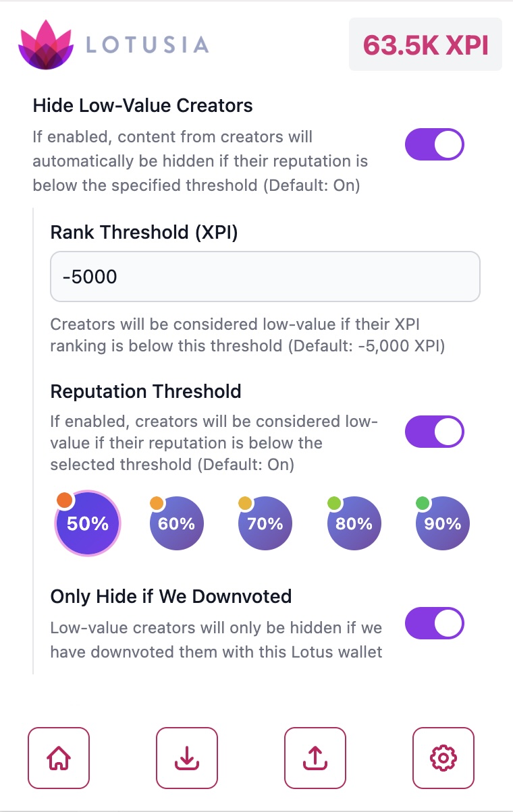Select the 90% reputation threshold

441,523
